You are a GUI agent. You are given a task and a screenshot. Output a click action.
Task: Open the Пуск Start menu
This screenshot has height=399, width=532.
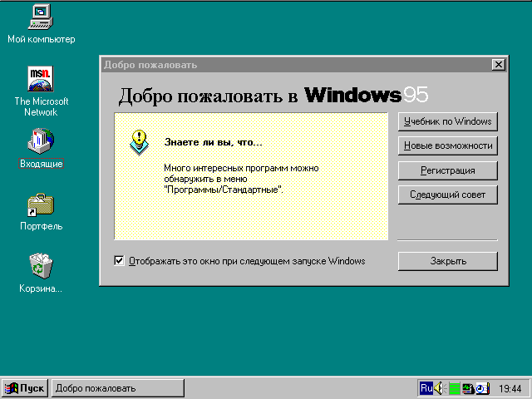(x=24, y=388)
